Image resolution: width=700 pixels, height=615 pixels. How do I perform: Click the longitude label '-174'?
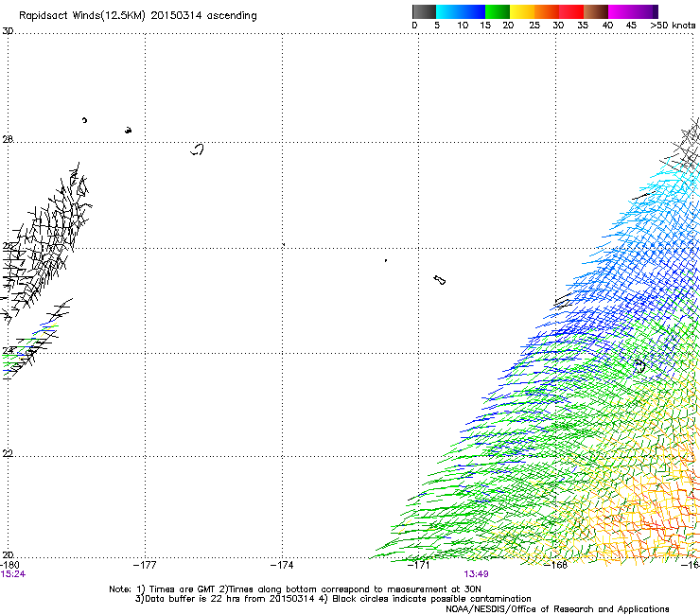[x=282, y=565]
